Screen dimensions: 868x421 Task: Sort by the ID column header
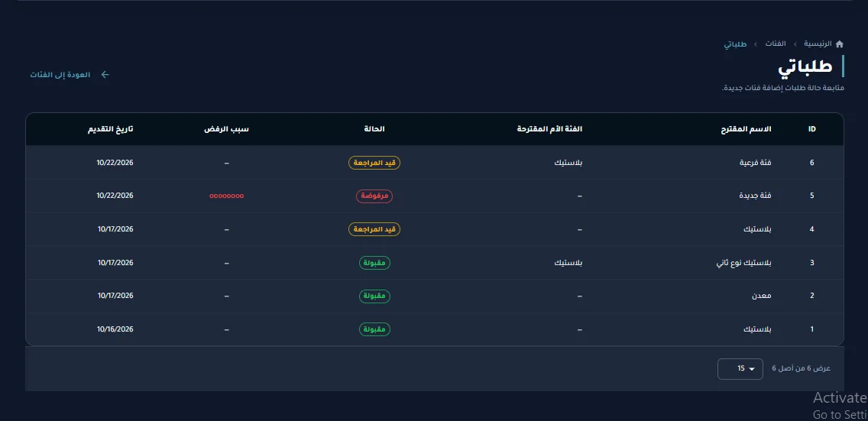(811, 129)
